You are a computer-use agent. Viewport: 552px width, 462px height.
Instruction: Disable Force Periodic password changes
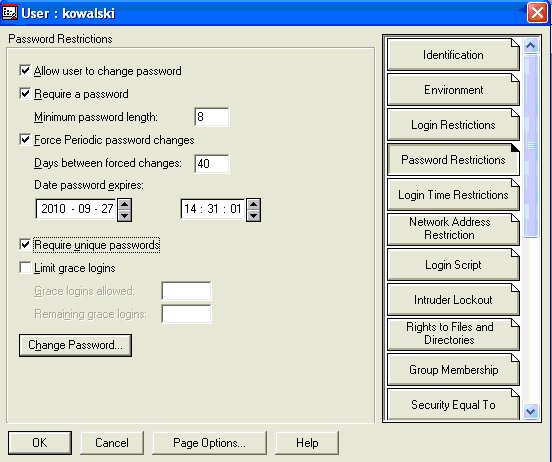25,140
